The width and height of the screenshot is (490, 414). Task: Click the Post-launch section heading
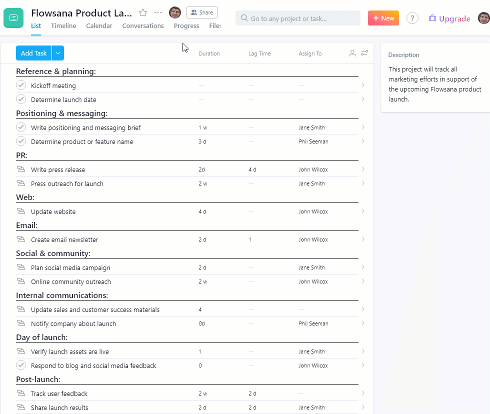[38, 379]
